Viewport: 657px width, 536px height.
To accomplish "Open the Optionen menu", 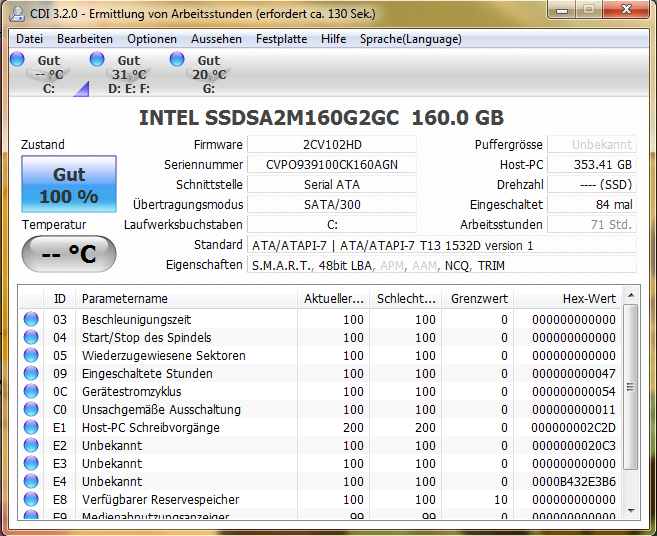I will tap(152, 39).
